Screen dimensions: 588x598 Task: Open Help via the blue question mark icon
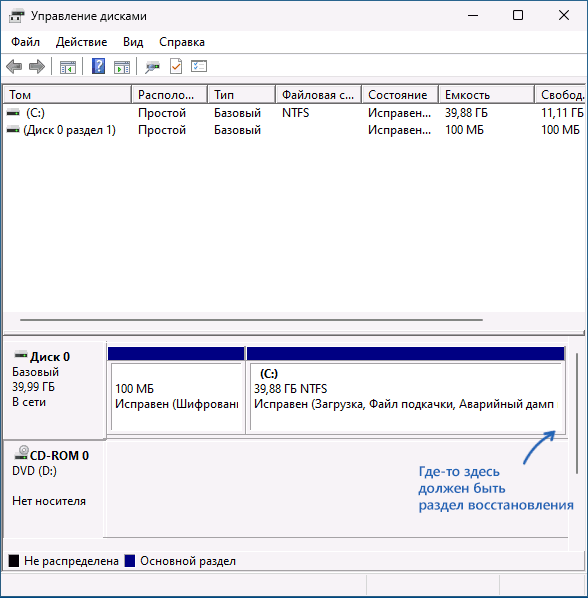98,66
